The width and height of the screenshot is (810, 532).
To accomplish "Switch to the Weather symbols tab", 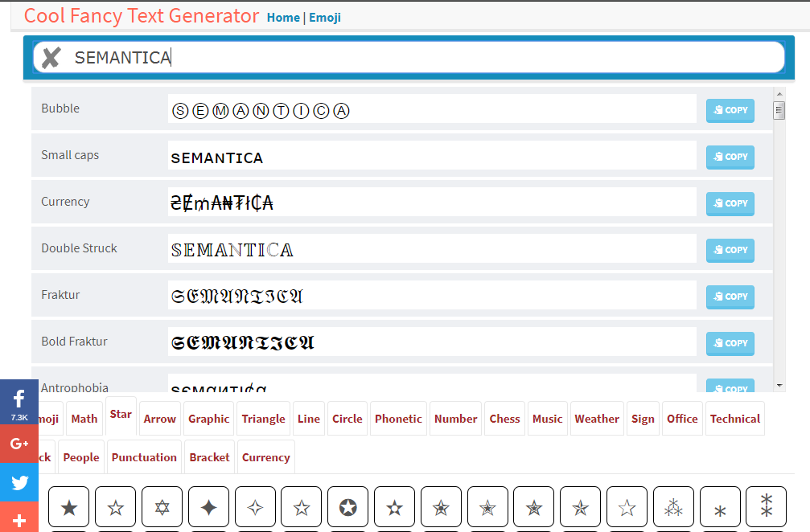I will click(596, 419).
